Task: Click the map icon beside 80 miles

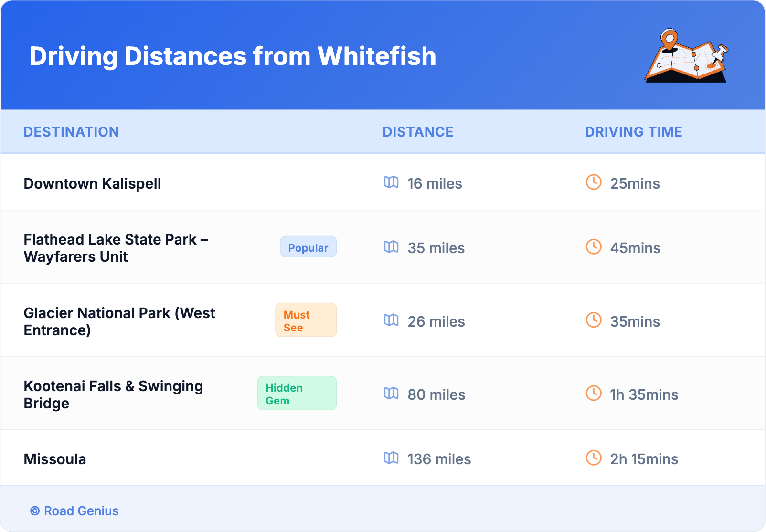Action: (391, 394)
